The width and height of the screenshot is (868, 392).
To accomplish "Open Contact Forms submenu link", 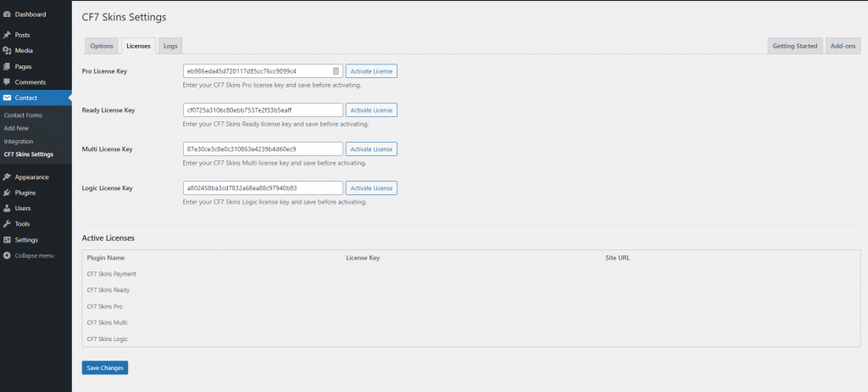I will point(23,115).
